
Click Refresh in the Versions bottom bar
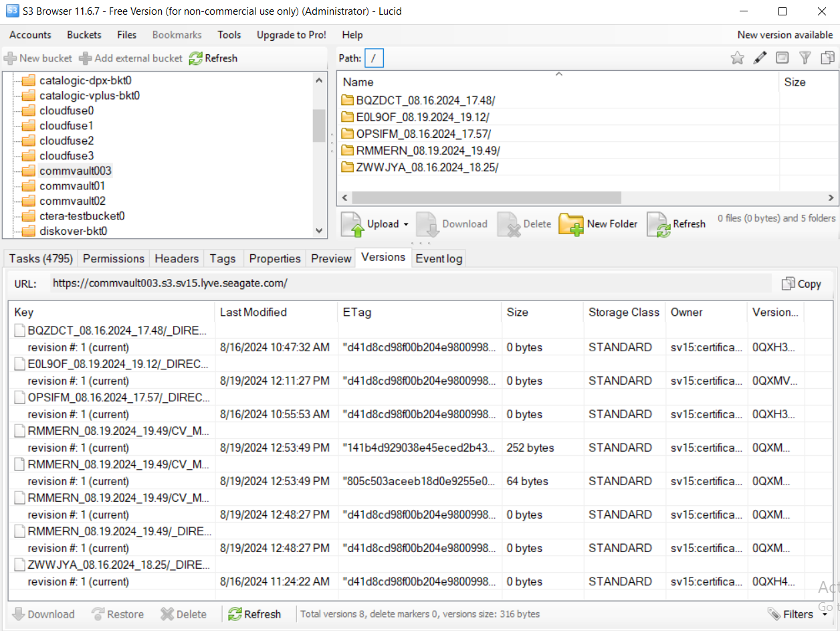[x=254, y=614]
